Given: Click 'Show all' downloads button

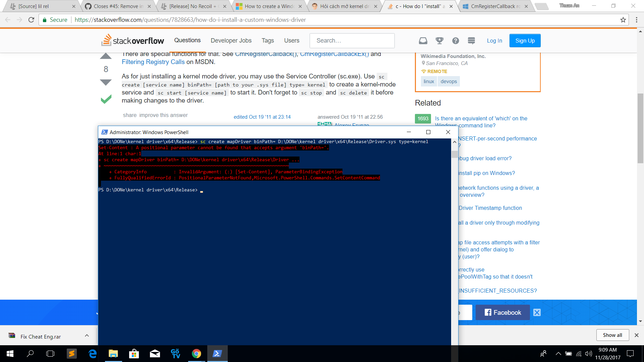Looking at the screenshot, I should click(x=612, y=335).
